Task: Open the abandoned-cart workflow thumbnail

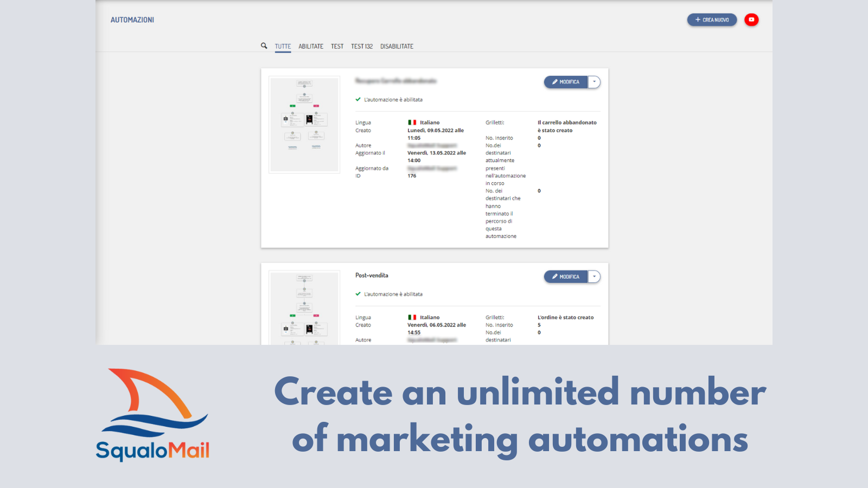Action: click(304, 125)
